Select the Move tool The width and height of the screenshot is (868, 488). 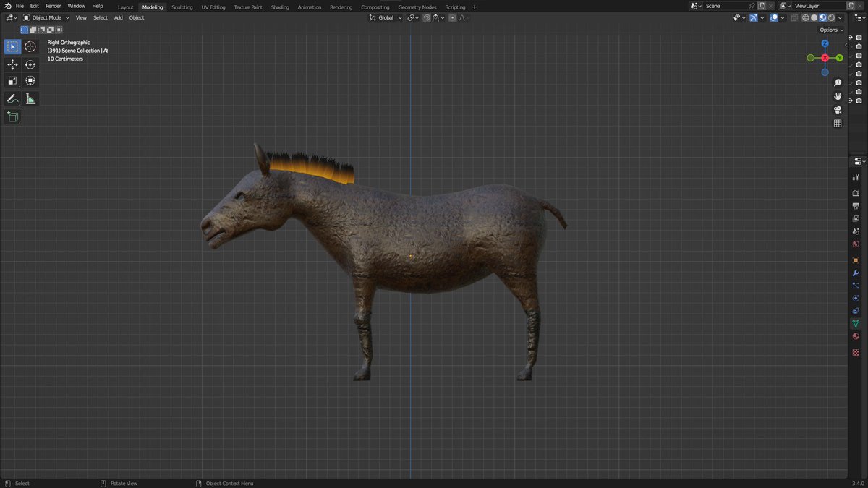(13, 64)
